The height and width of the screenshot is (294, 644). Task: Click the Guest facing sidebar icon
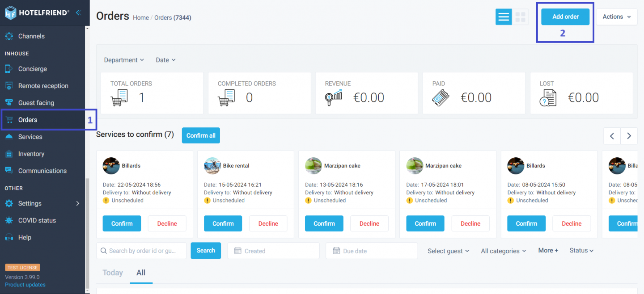pyautogui.click(x=8, y=103)
